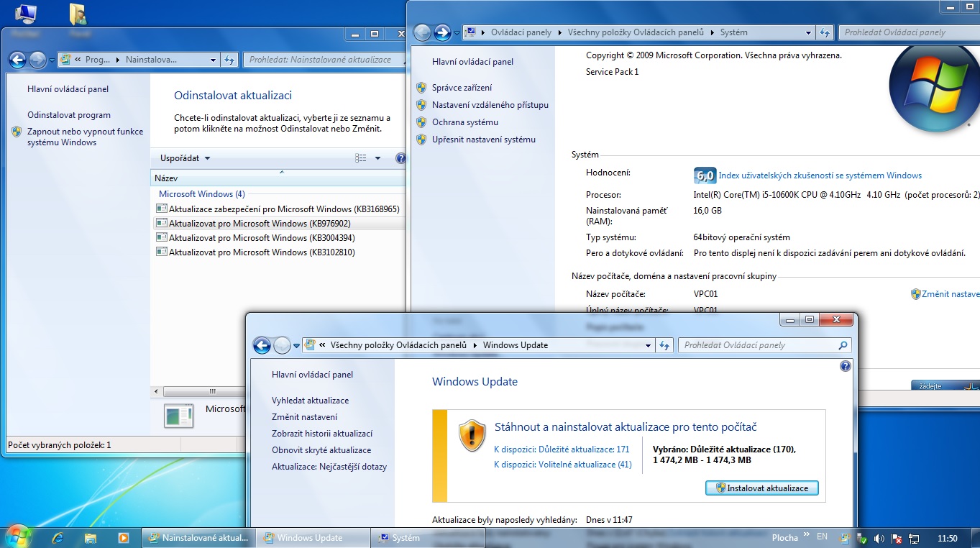
Task: Open Změnit nastavení in Windows Update sidebar
Action: [x=304, y=417]
